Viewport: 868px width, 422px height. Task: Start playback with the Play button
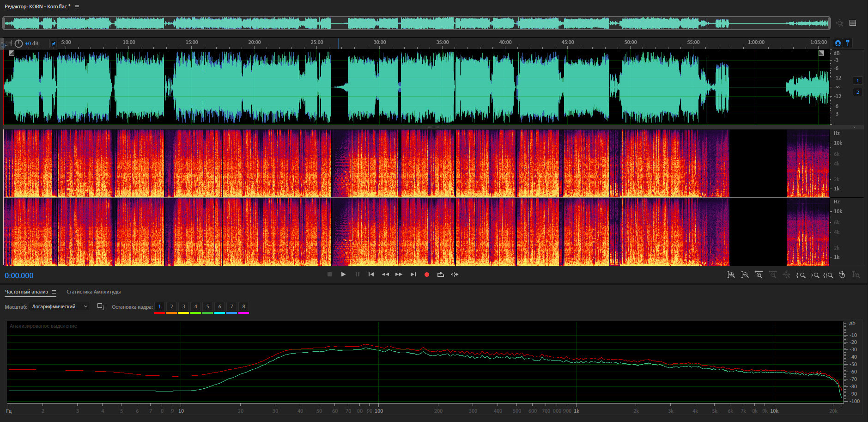[x=343, y=275]
